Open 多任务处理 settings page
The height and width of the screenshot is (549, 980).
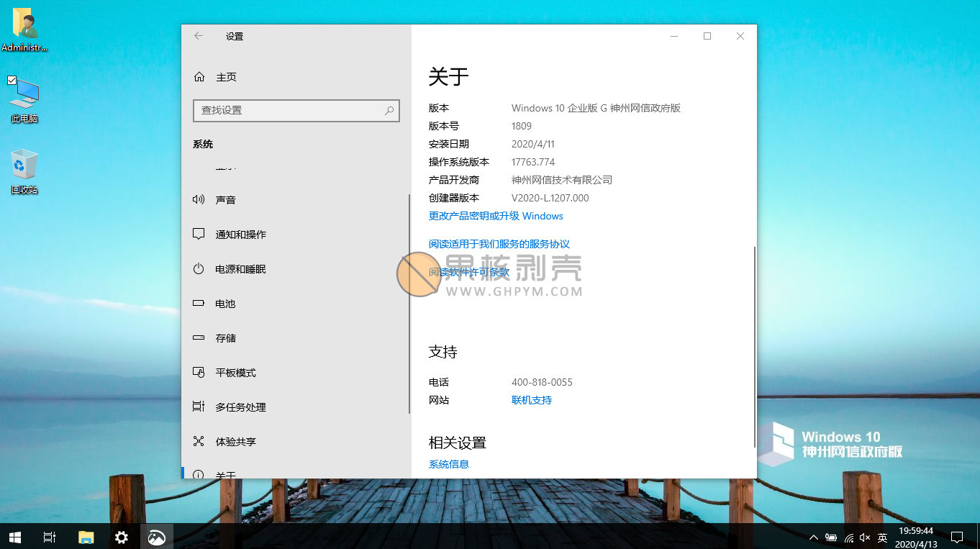point(240,407)
